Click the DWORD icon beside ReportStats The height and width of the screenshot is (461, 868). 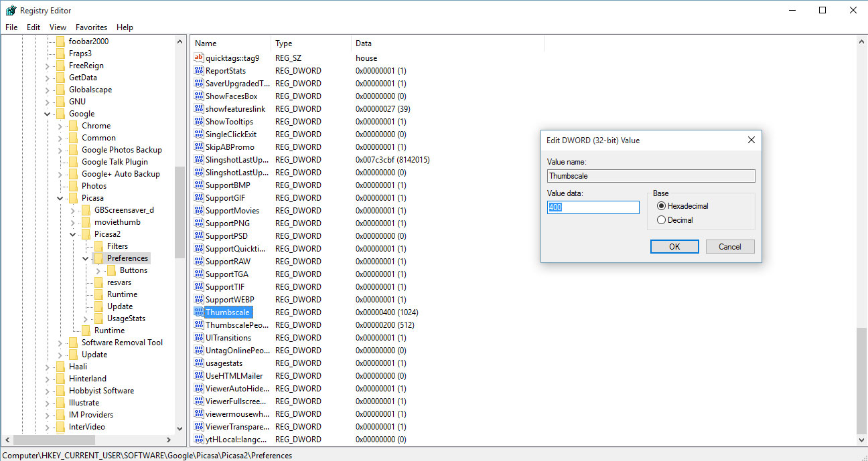(x=199, y=71)
